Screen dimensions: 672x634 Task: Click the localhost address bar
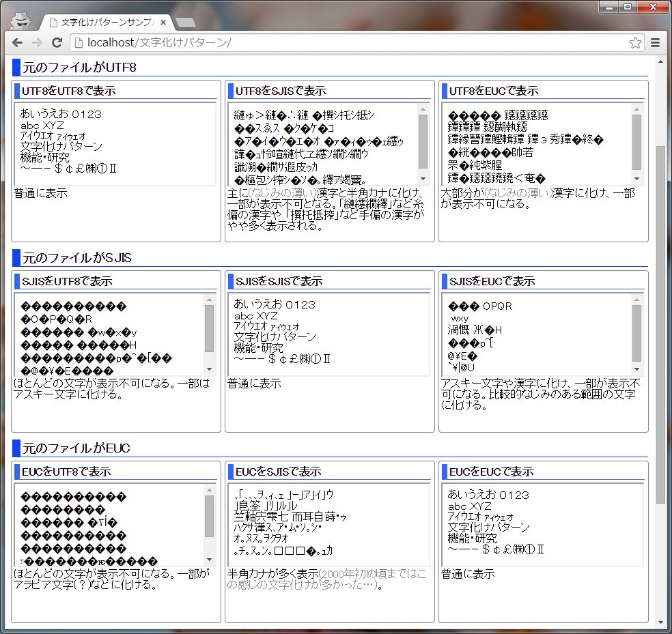coord(341,43)
